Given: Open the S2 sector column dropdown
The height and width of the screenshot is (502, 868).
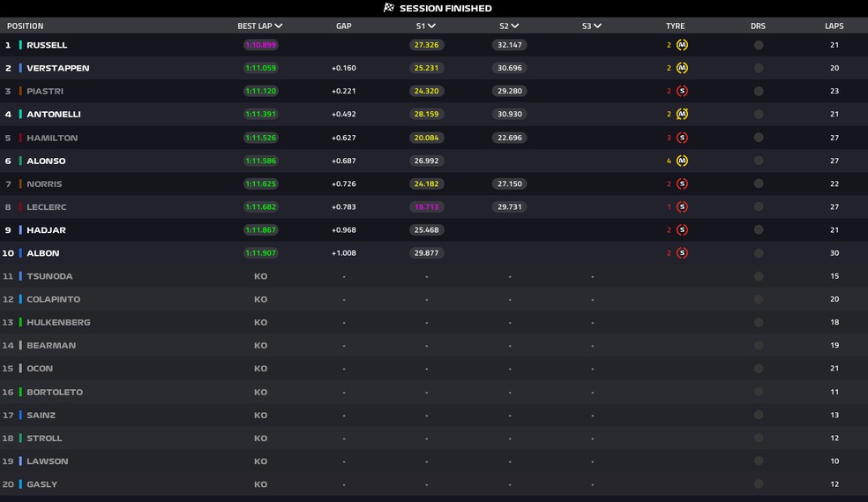Looking at the screenshot, I should coord(509,26).
